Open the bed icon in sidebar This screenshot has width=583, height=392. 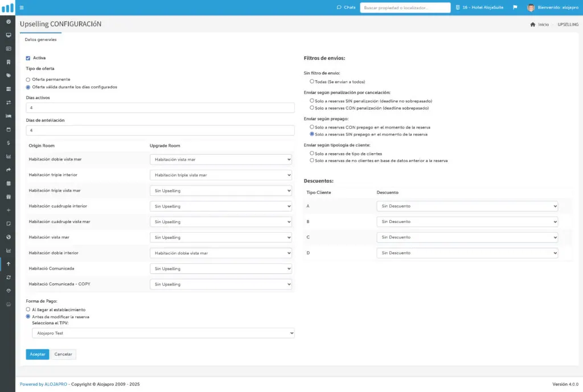point(8,116)
